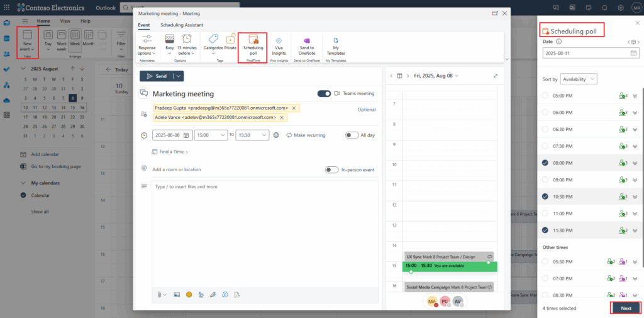Click the attach file paperclip icon
Viewport: 644px width, 318px height.
[x=160, y=294]
